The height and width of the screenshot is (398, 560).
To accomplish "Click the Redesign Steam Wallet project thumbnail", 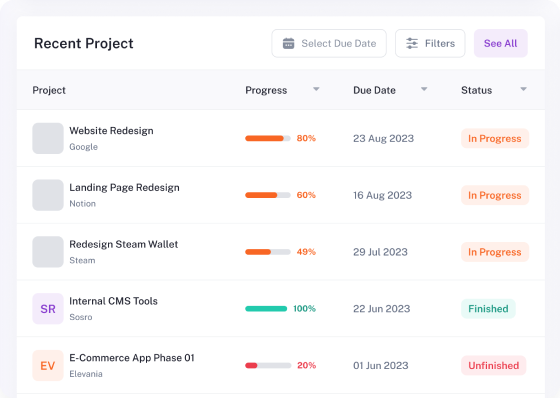I will point(48,252).
